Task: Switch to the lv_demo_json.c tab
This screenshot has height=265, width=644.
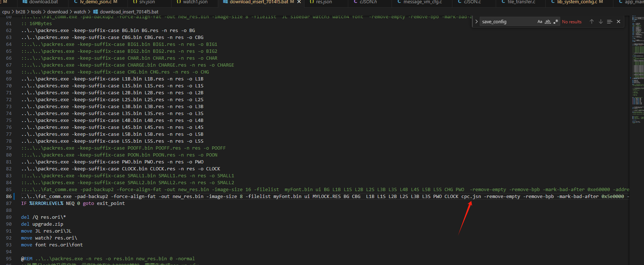Action: 96,2
